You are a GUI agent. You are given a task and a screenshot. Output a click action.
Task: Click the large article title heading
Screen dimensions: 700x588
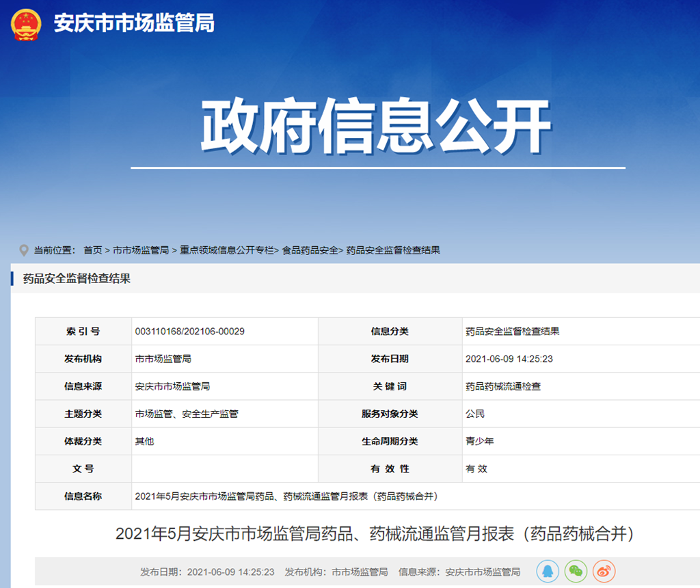(x=375, y=533)
